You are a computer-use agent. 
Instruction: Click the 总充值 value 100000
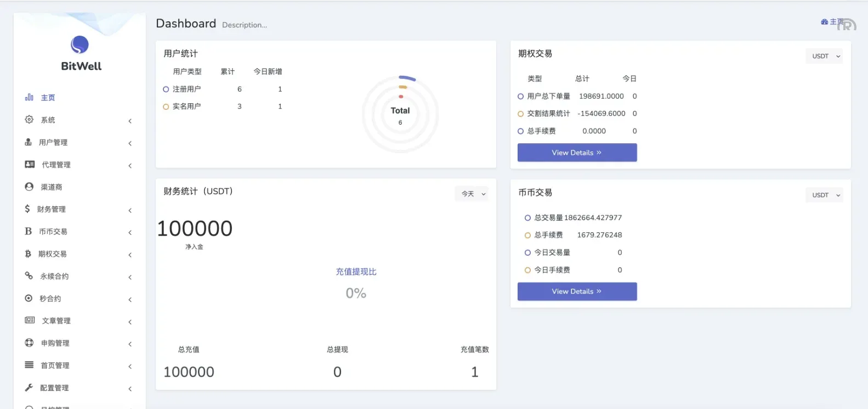tap(189, 372)
